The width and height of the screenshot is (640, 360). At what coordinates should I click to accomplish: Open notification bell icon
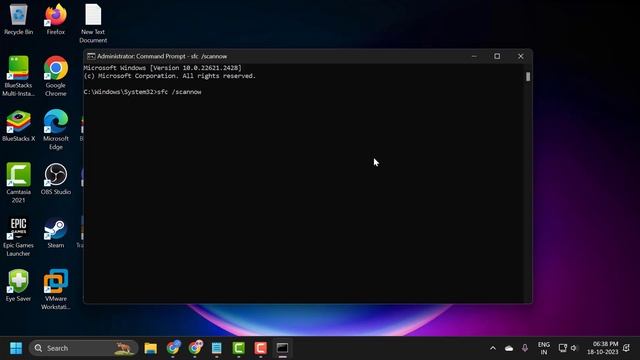(627, 348)
